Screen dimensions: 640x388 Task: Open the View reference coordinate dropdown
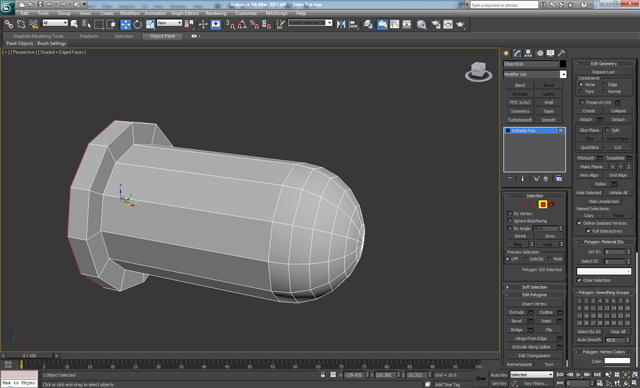point(169,23)
